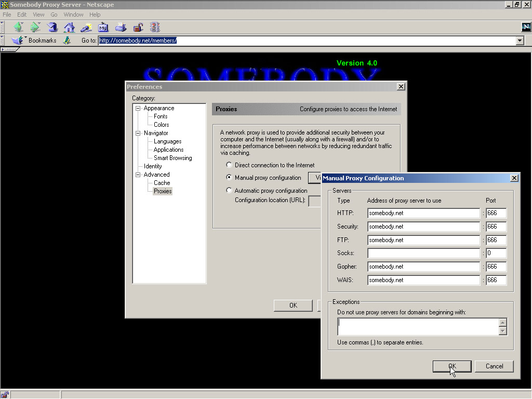532x399 pixels.
Task: Click the Forward navigation arrow icon
Action: point(35,27)
